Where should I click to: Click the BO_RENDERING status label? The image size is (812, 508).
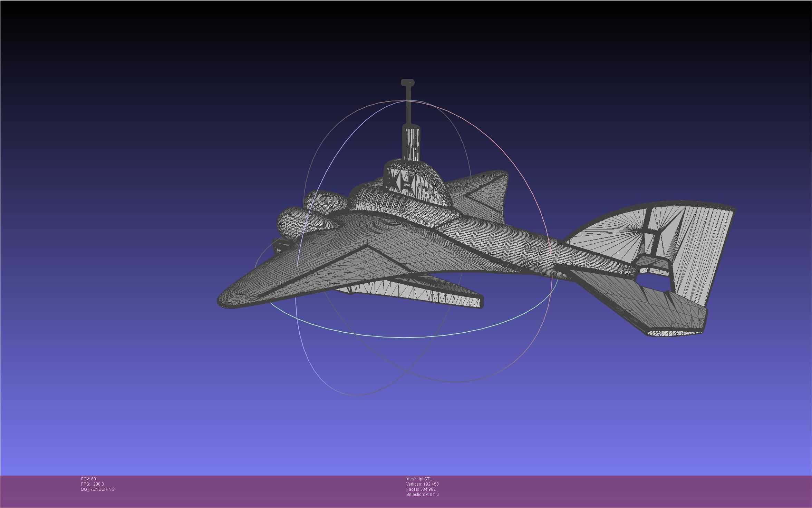tap(98, 489)
